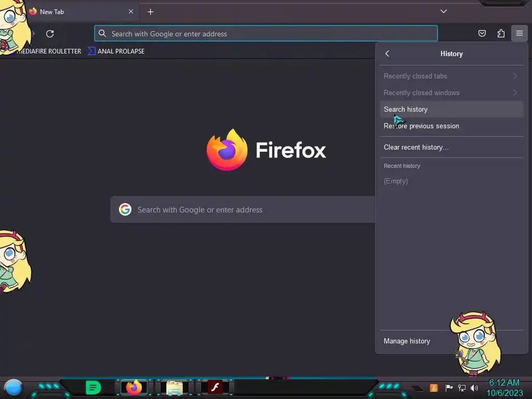Screen dimensions: 532x399
Task: Click the magnifier icon in address bar
Action: pos(102,33)
